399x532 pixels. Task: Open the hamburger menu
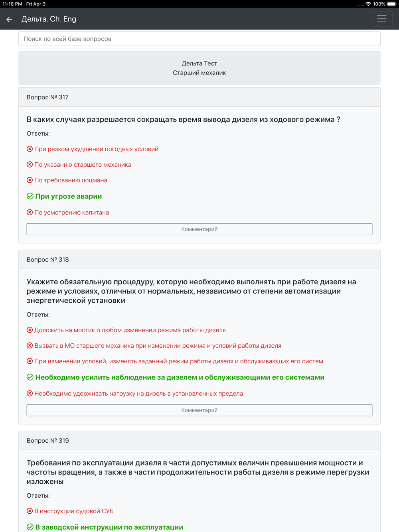(x=381, y=19)
